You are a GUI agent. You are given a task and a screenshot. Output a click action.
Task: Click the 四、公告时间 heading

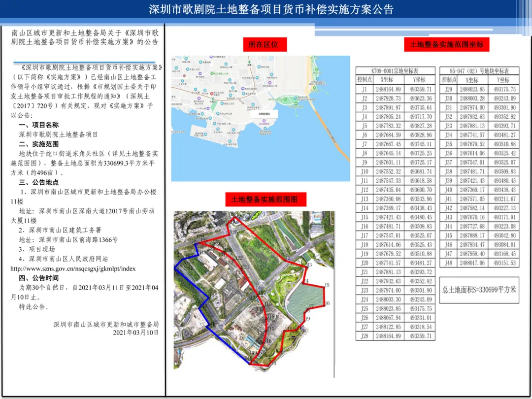[x=38, y=278]
